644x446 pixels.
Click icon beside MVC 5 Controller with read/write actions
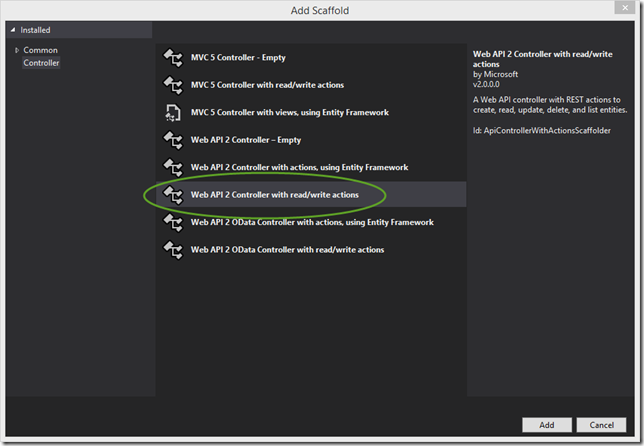(x=173, y=85)
